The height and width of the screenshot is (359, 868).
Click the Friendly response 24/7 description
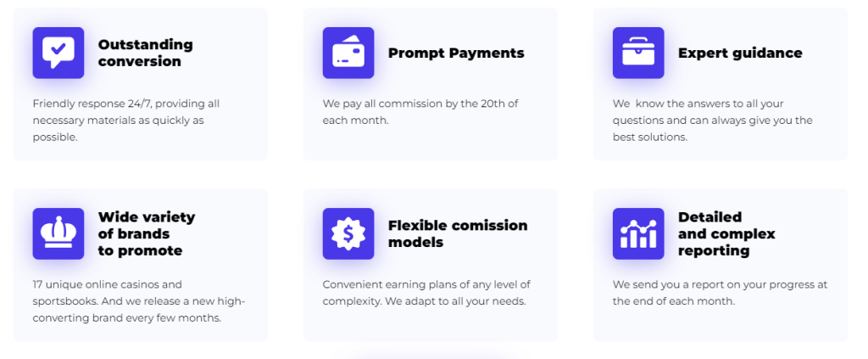(x=126, y=121)
